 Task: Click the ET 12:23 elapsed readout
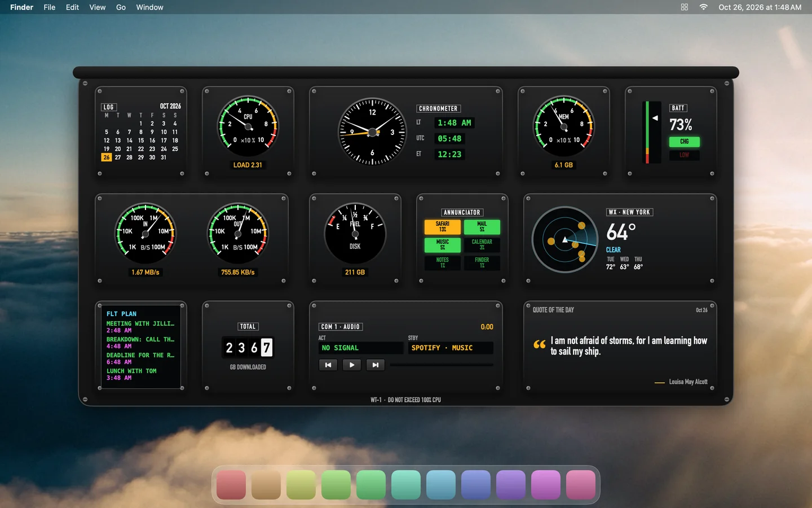449,155
